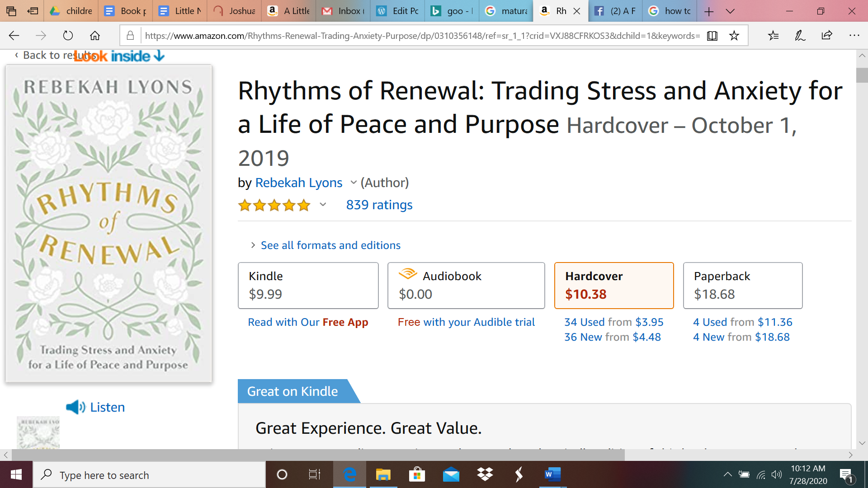The image size is (868, 488).
Task: Select the Kindle $9.99 format
Action: pyautogui.click(x=308, y=286)
